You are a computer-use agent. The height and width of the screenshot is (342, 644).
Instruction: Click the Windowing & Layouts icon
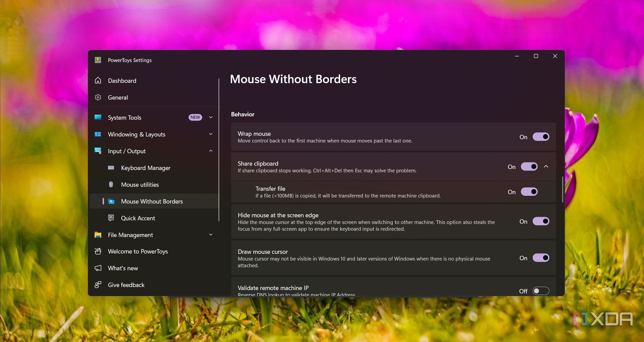pos(98,134)
